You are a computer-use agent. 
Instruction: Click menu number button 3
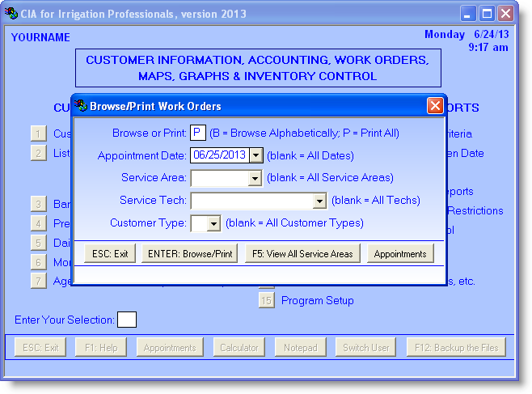click(38, 204)
